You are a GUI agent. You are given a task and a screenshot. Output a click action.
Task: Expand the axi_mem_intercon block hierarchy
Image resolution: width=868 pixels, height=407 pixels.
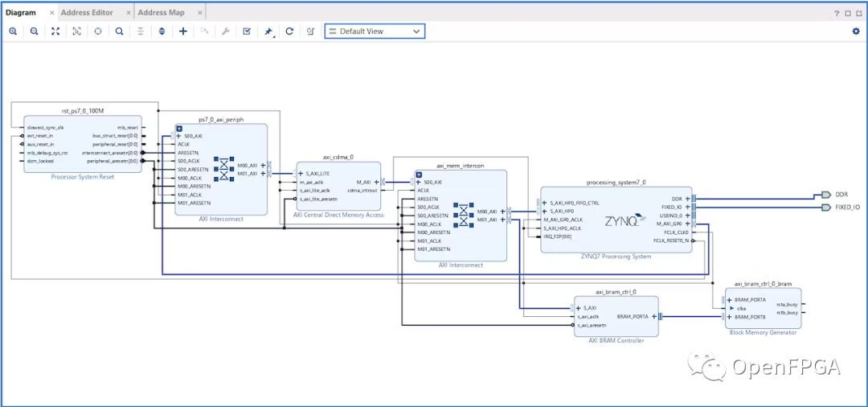tap(419, 174)
